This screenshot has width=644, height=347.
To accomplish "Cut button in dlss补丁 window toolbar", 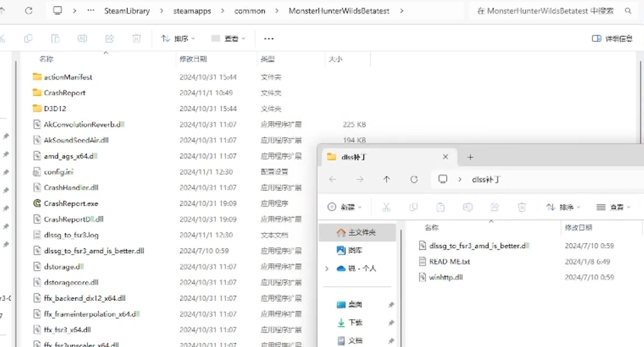I will point(386,207).
